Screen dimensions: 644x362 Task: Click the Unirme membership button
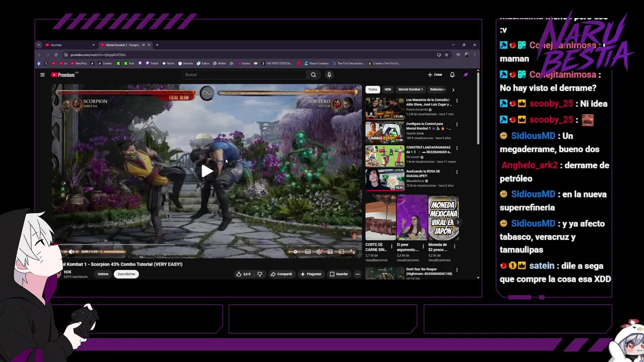coord(103,274)
